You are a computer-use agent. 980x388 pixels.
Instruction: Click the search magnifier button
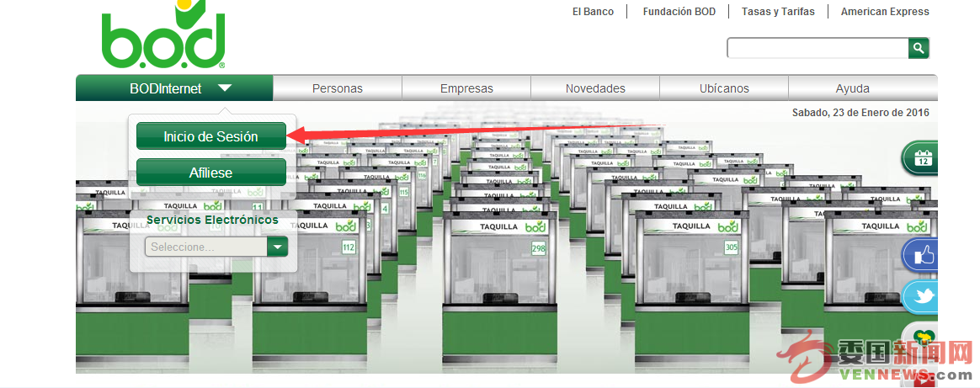coord(919,48)
